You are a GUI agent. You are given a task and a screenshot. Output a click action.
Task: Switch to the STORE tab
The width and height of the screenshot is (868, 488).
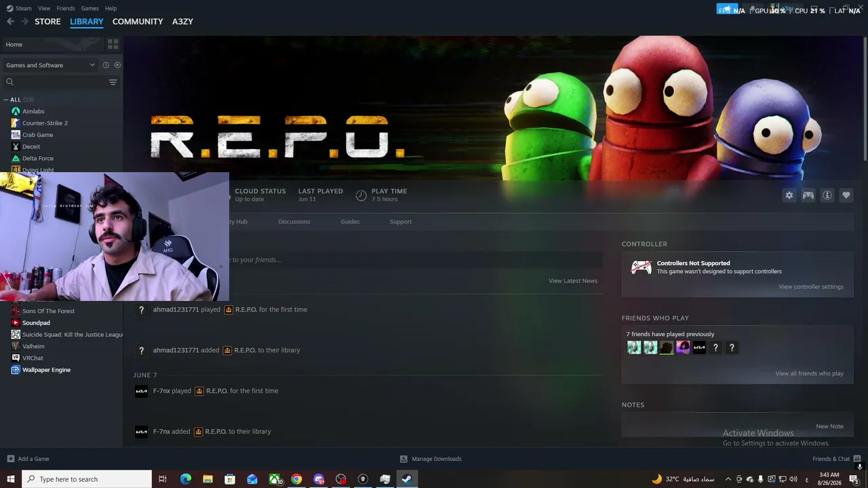point(47,22)
